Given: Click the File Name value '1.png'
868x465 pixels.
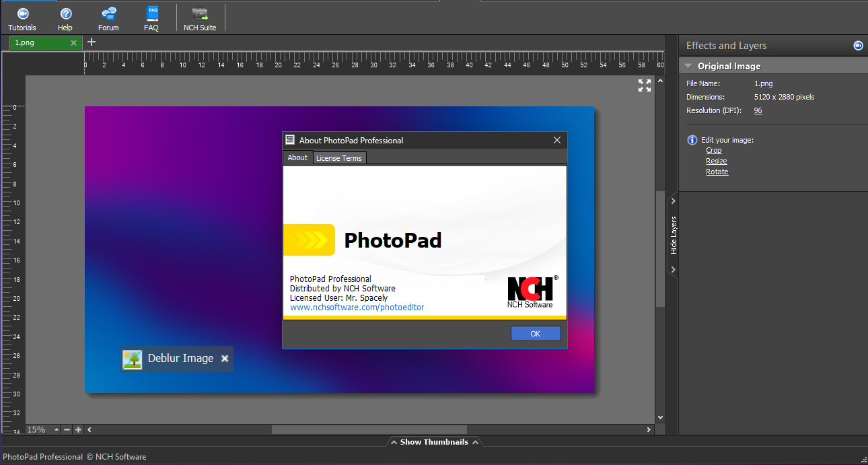Looking at the screenshot, I should [x=764, y=83].
